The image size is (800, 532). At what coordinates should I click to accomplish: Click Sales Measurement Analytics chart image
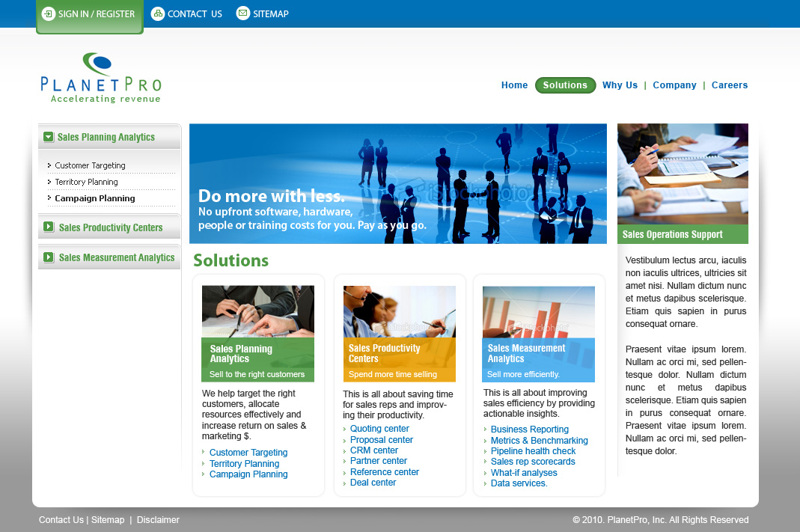539,312
